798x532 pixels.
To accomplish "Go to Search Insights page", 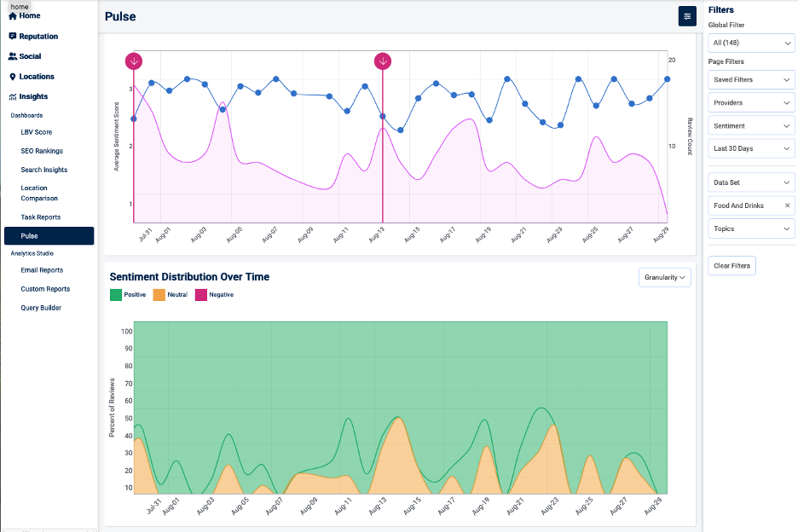I will click(44, 170).
